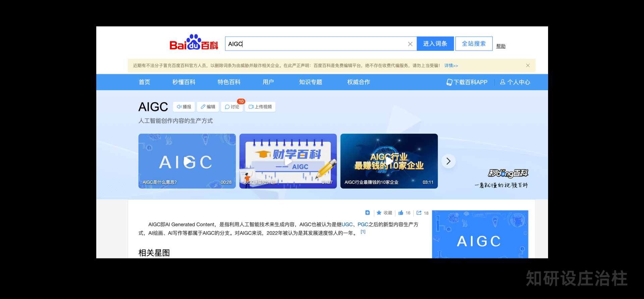This screenshot has width=644, height=299.
Task: Open the 秒懂百科 nav item
Action: click(x=184, y=82)
